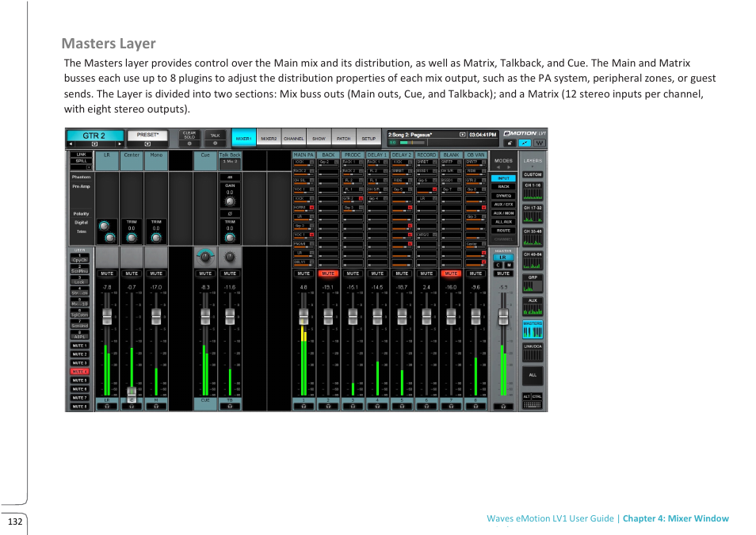
Task: Click the MAIN PA channel fader handle
Action: [304, 317]
